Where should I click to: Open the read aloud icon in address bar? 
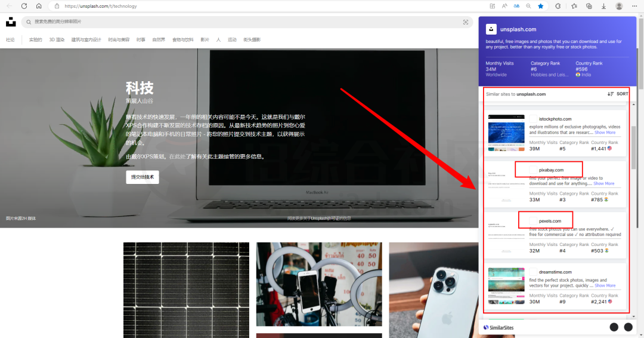(504, 6)
